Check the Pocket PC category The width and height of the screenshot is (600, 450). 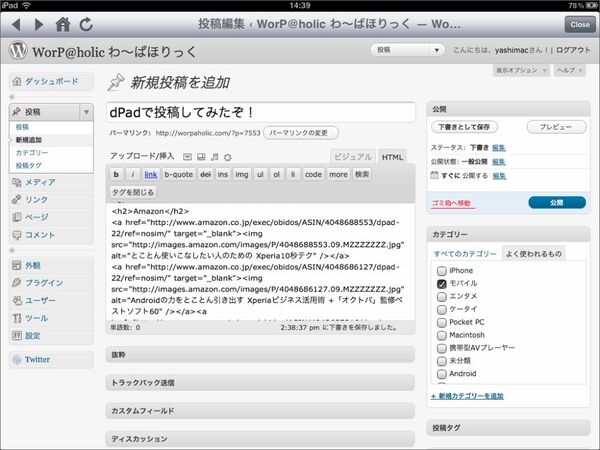(442, 322)
